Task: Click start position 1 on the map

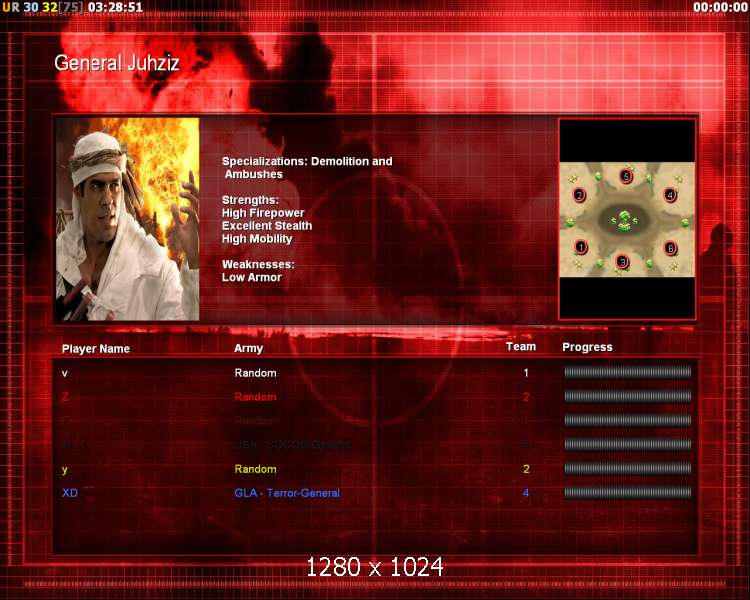Action: tap(580, 247)
